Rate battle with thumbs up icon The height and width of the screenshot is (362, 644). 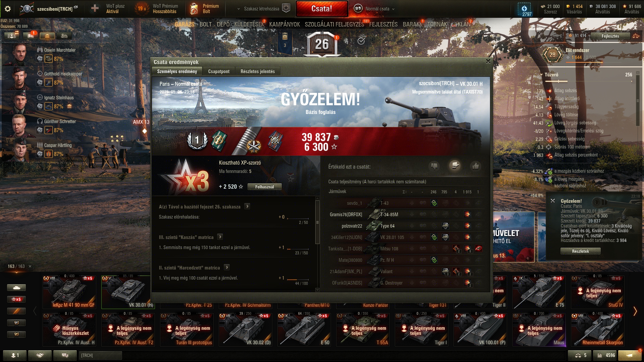475,166
